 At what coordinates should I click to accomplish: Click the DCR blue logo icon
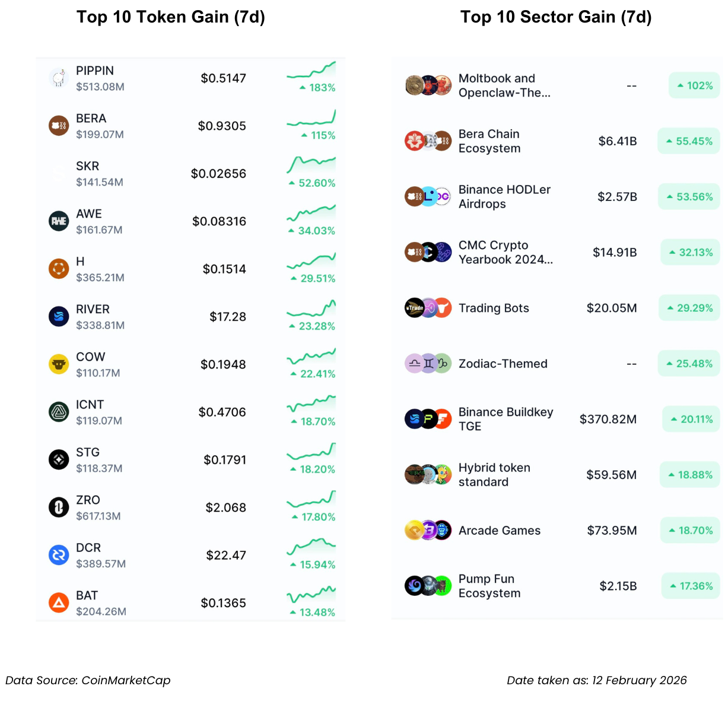point(59,555)
